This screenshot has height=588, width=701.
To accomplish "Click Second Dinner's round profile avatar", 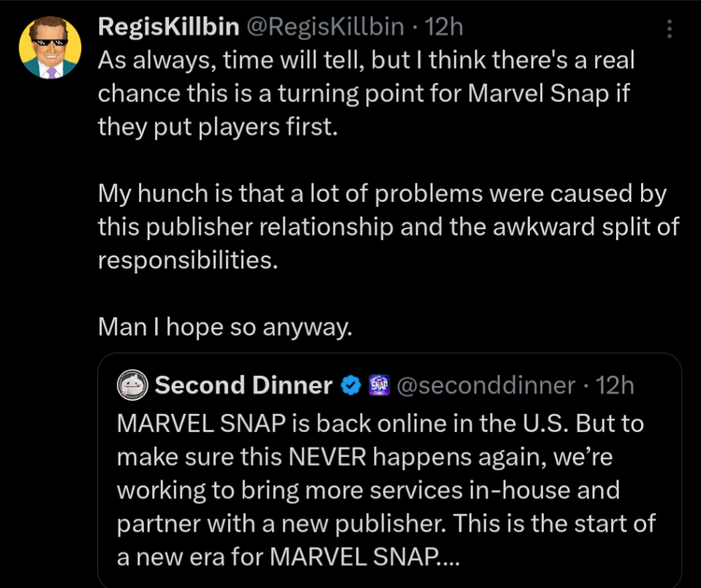I will [x=133, y=385].
